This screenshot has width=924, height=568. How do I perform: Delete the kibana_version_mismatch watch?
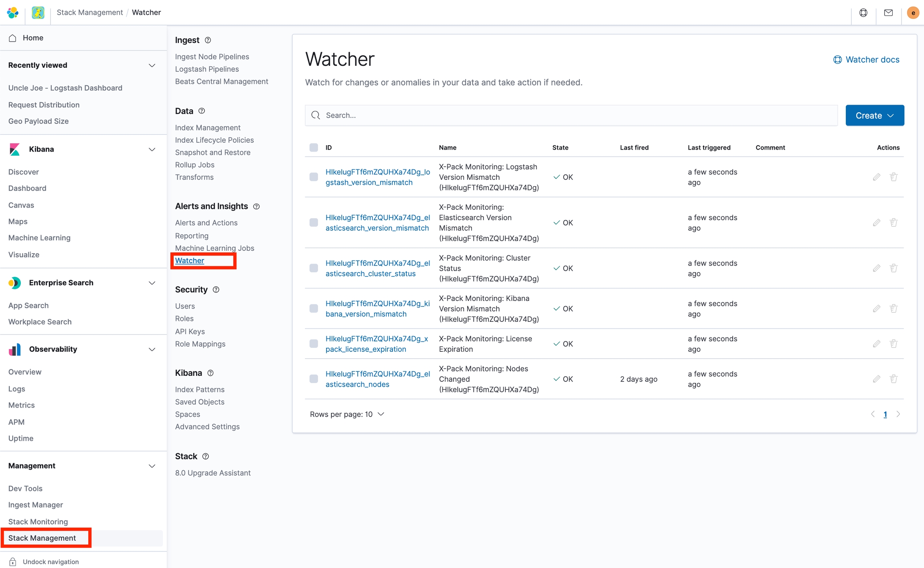[894, 308]
